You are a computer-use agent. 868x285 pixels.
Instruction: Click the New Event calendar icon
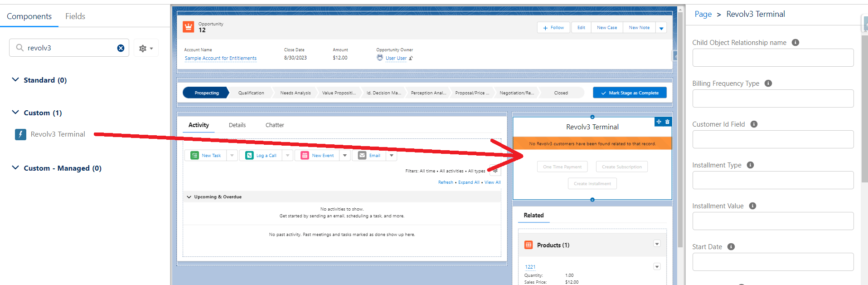coord(305,155)
